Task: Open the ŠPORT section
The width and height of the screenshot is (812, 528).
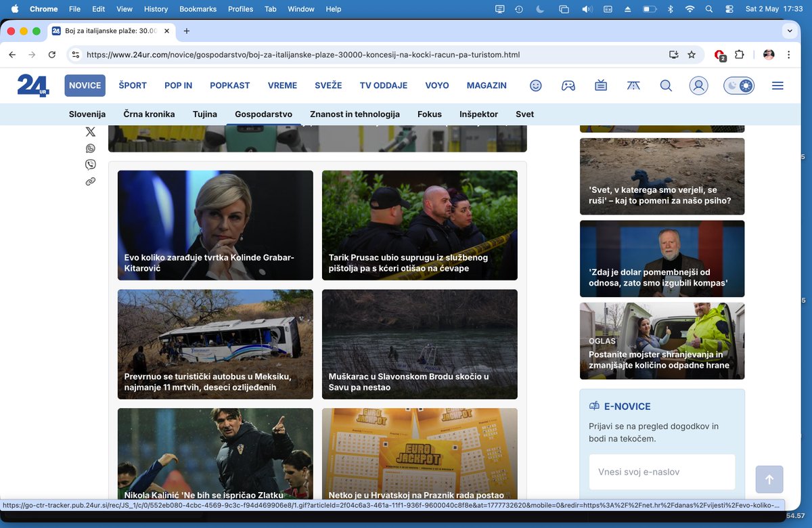Action: pos(133,85)
